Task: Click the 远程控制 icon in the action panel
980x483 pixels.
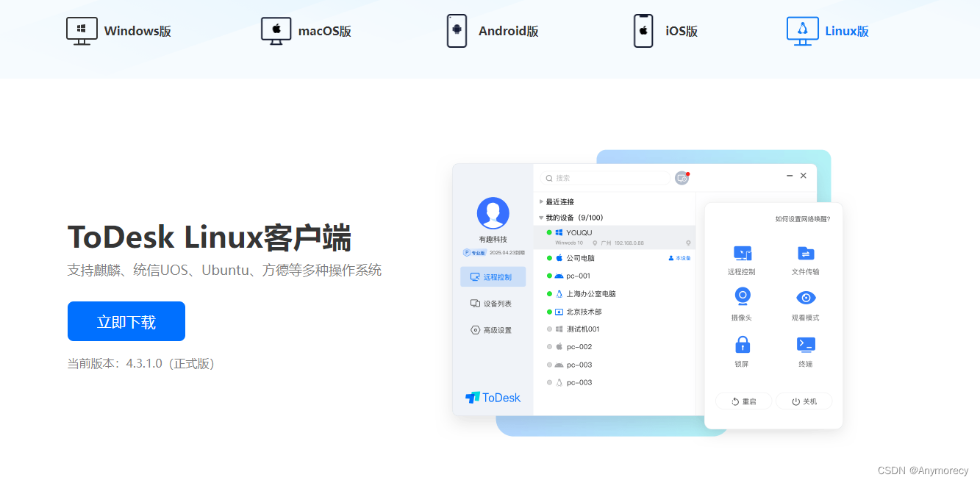Action: [x=743, y=253]
